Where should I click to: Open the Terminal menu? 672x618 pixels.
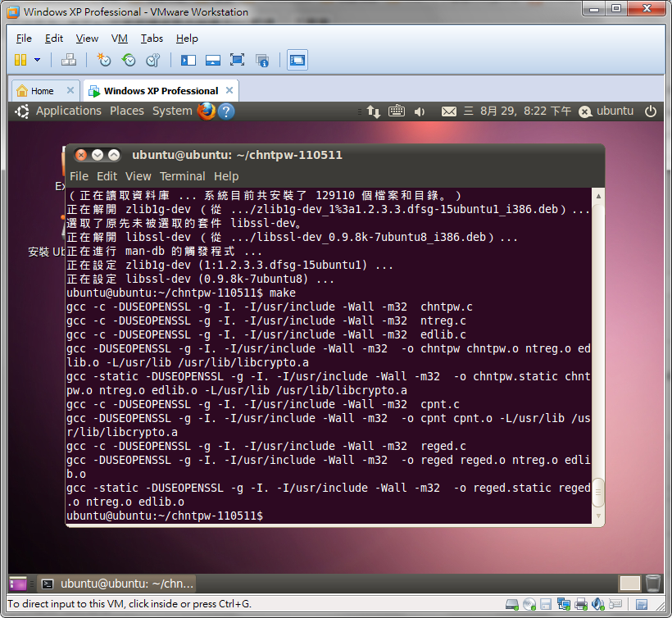183,176
